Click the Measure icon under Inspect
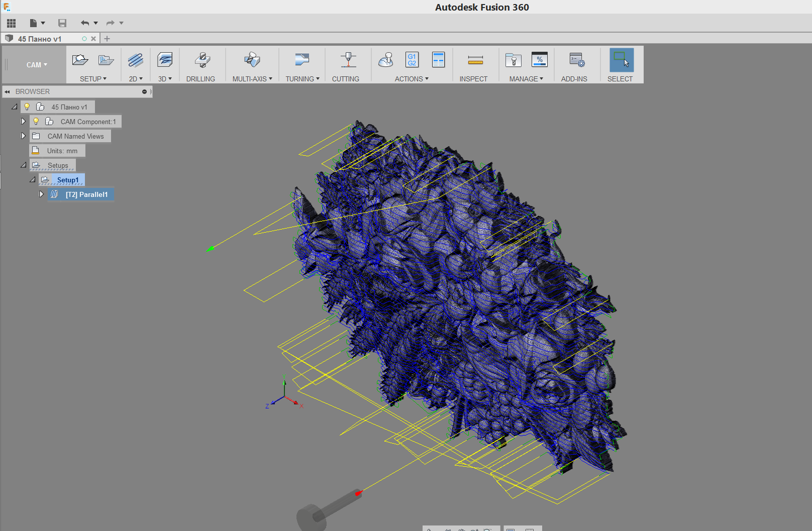Image resolution: width=812 pixels, height=531 pixels. point(475,60)
